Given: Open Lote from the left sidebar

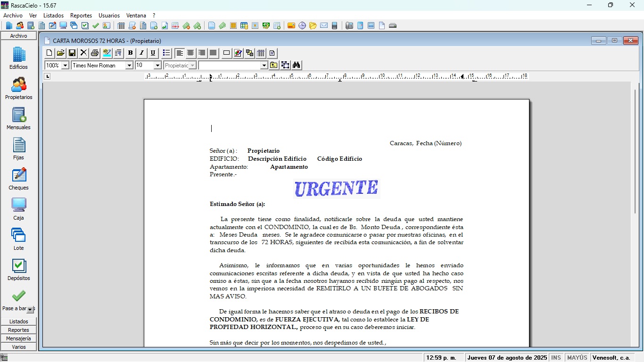Looking at the screenshot, I should tap(19, 239).
